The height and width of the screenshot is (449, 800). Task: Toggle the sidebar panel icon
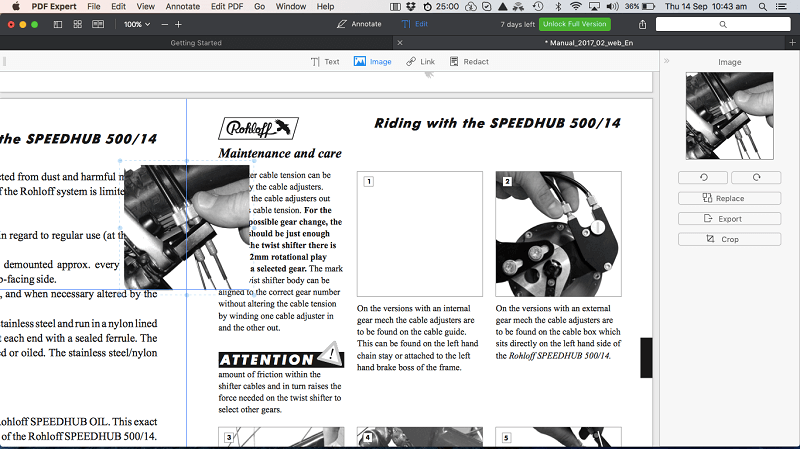58,24
